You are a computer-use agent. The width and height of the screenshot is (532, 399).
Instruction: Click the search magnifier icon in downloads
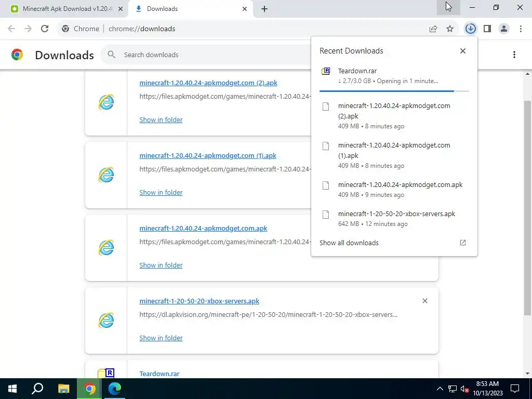pyautogui.click(x=112, y=55)
